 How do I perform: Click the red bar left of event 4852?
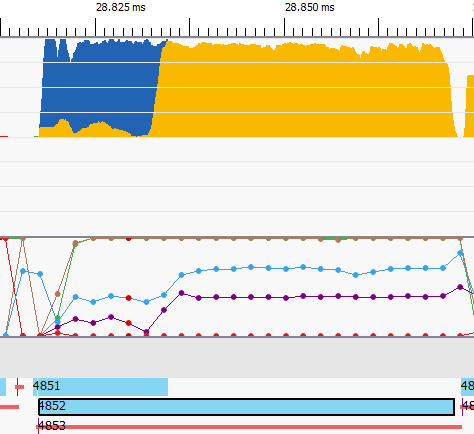tap(9, 407)
